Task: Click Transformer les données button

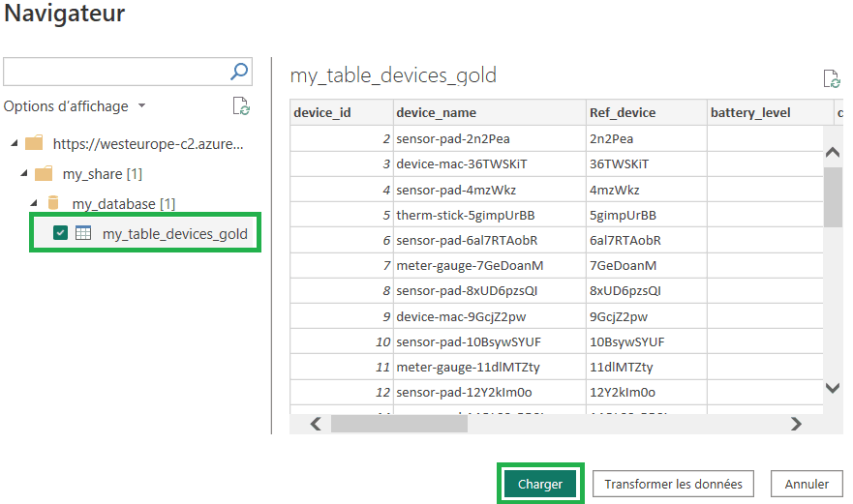Action: (673, 484)
